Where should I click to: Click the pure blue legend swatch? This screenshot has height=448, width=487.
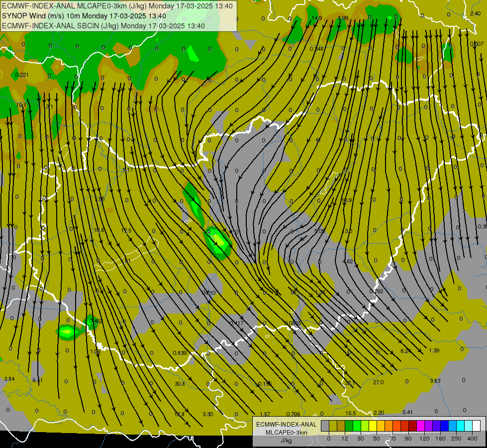(x=444, y=426)
